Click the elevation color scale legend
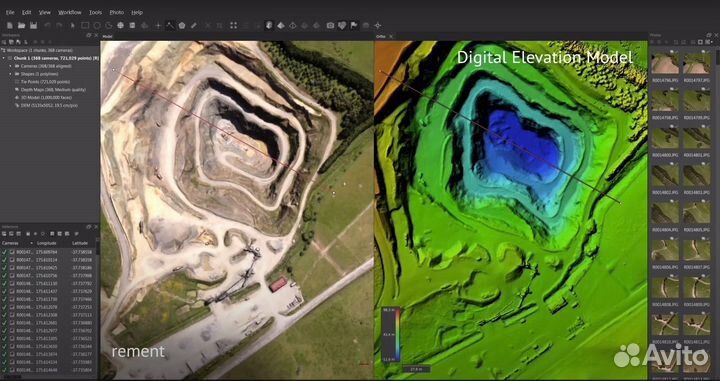Image resolution: width=720 pixels, height=381 pixels. click(x=391, y=334)
